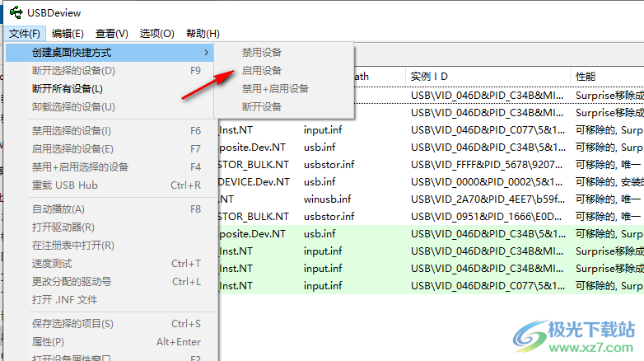The height and width of the screenshot is (361, 644).
Task: Choose 断开设备 in the shortcut submenu
Action: [262, 107]
